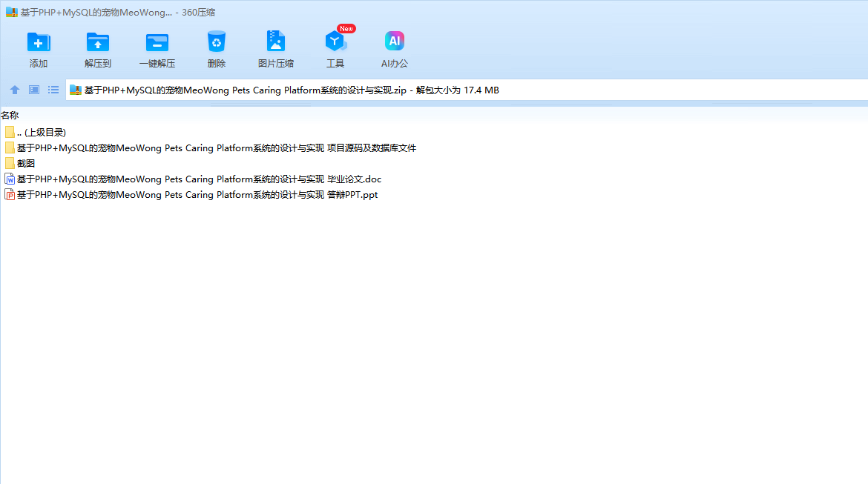Click the folder icon of 项目源码及数据库文件

click(x=10, y=147)
